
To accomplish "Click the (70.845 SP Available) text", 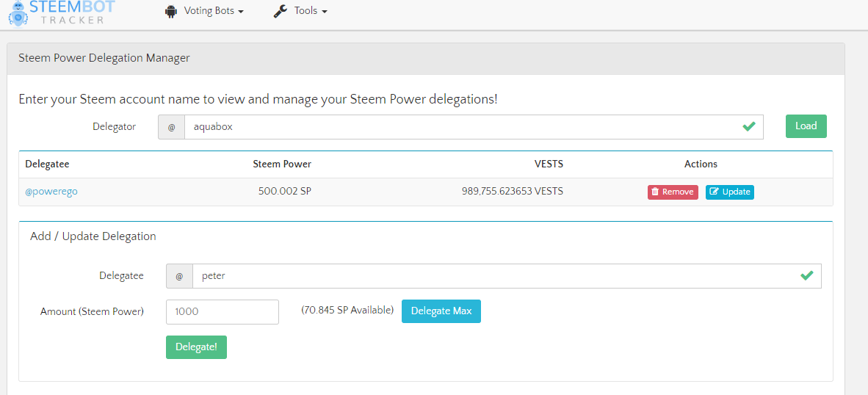I will pyautogui.click(x=347, y=310).
